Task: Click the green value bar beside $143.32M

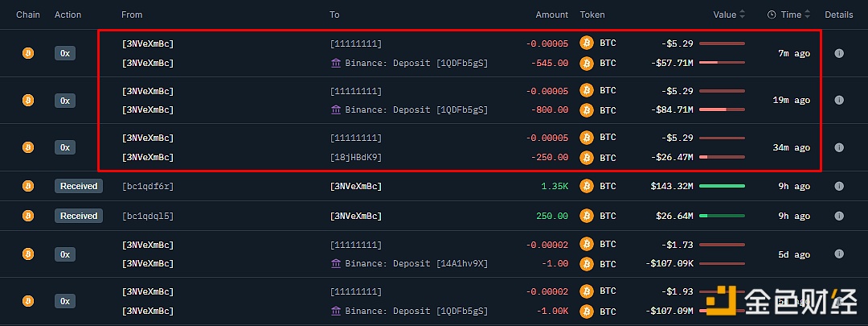Action: click(722, 186)
